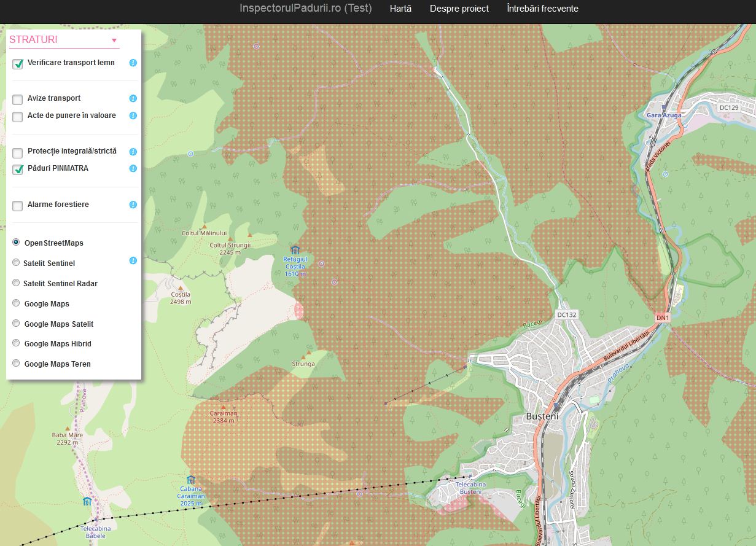Screen dimensions: 756x546
Task: Open the Hartă menu item
Action: tap(400, 9)
